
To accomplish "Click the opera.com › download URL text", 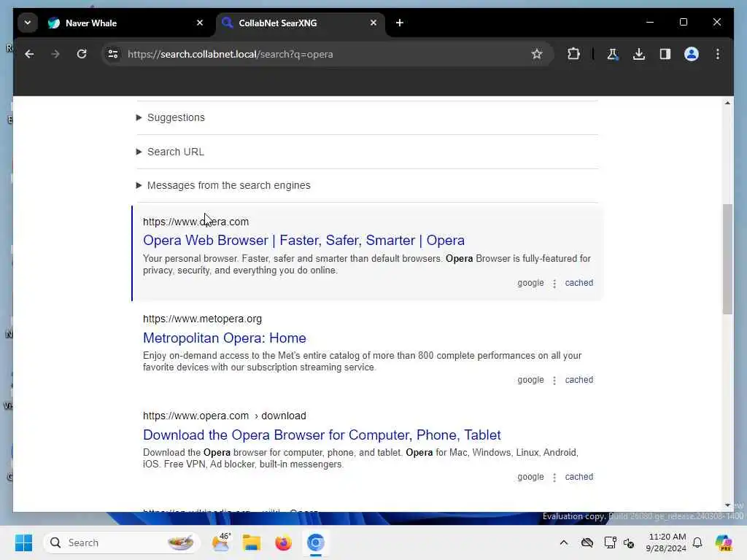I will pyautogui.click(x=225, y=416).
